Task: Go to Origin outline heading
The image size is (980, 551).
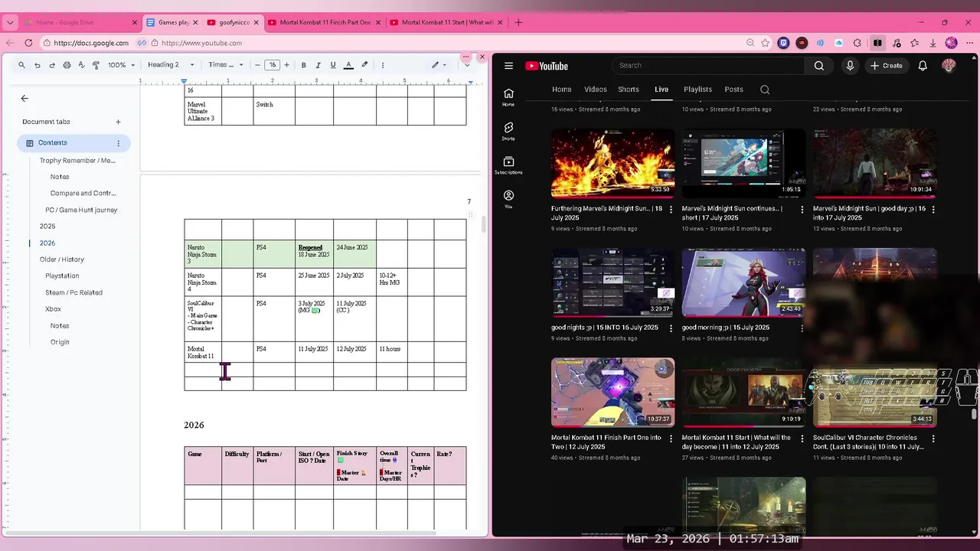Action: [60, 342]
